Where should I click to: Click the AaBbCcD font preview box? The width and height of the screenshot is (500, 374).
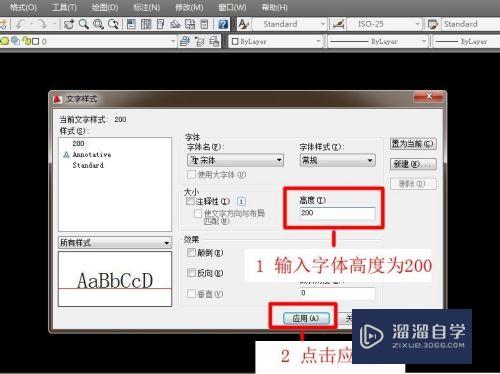pyautogui.click(x=115, y=279)
